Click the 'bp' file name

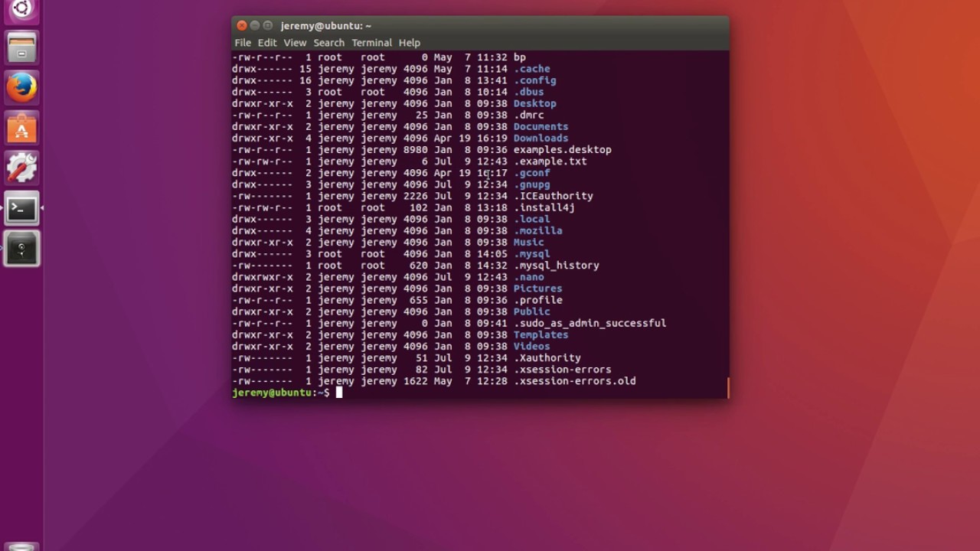click(x=520, y=57)
